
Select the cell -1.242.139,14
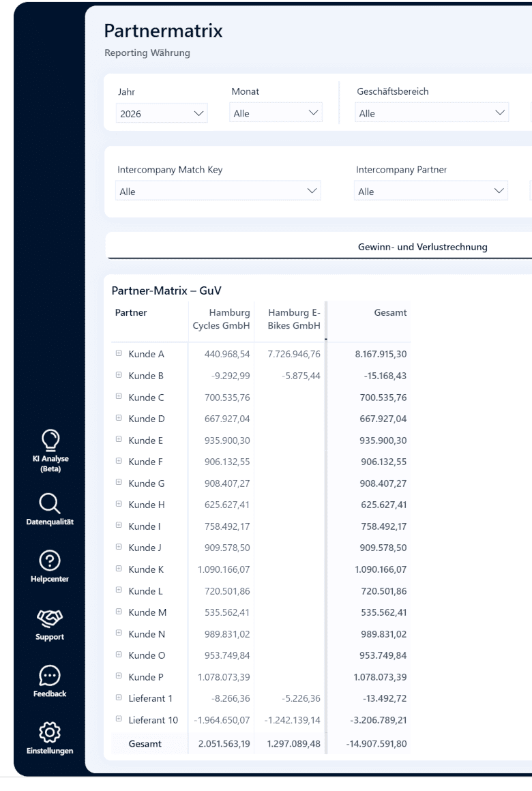coord(292,720)
